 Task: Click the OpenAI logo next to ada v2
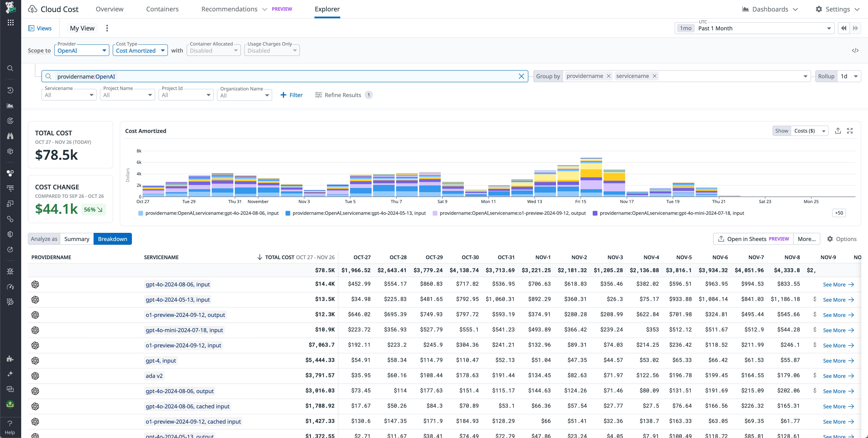click(35, 376)
